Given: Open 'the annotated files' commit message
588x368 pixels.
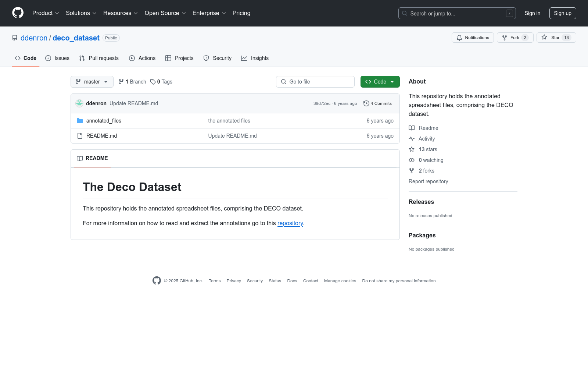Looking at the screenshot, I should click(229, 121).
